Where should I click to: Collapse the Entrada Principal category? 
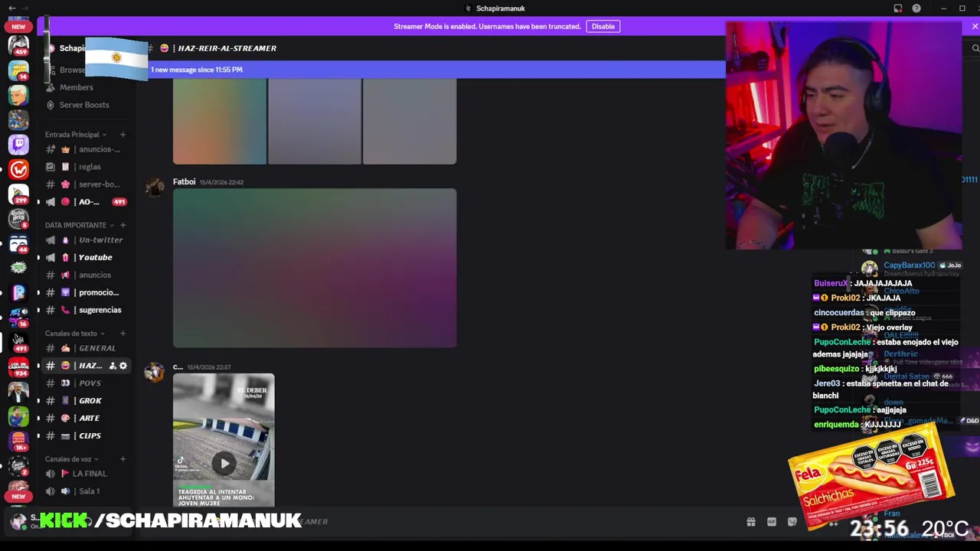(76, 135)
